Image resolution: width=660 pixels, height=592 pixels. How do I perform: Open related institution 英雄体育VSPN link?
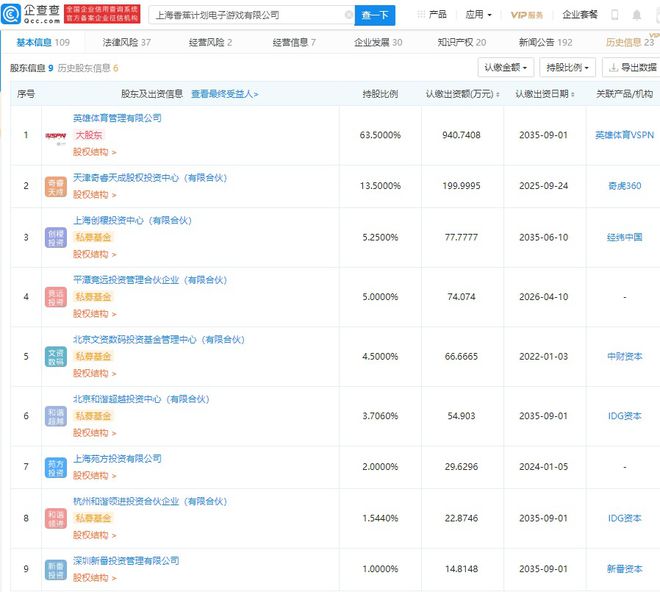coord(624,135)
